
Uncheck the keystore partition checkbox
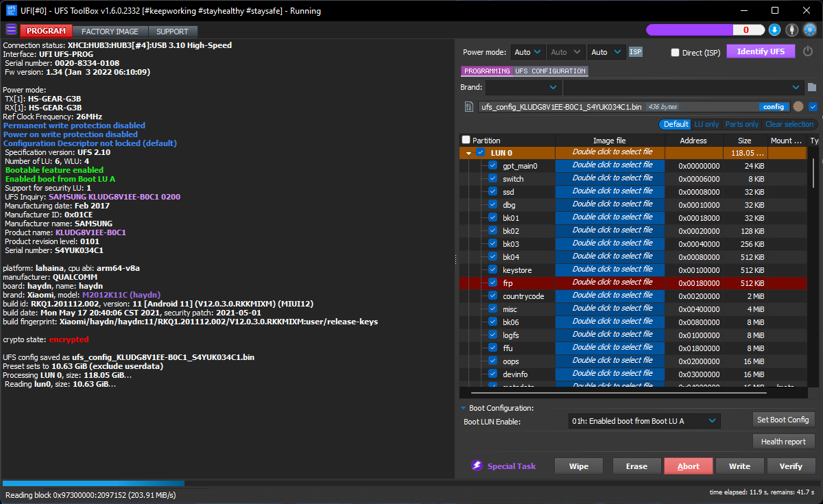coord(492,269)
